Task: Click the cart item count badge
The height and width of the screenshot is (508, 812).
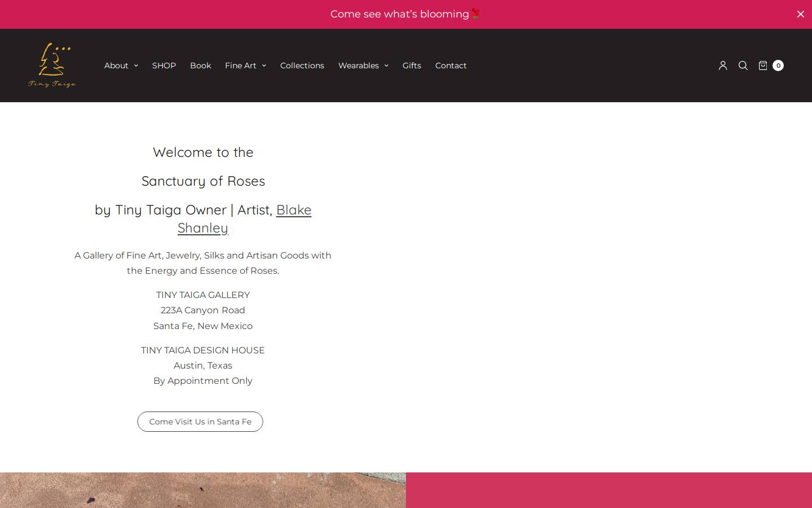Action: pyautogui.click(x=778, y=65)
